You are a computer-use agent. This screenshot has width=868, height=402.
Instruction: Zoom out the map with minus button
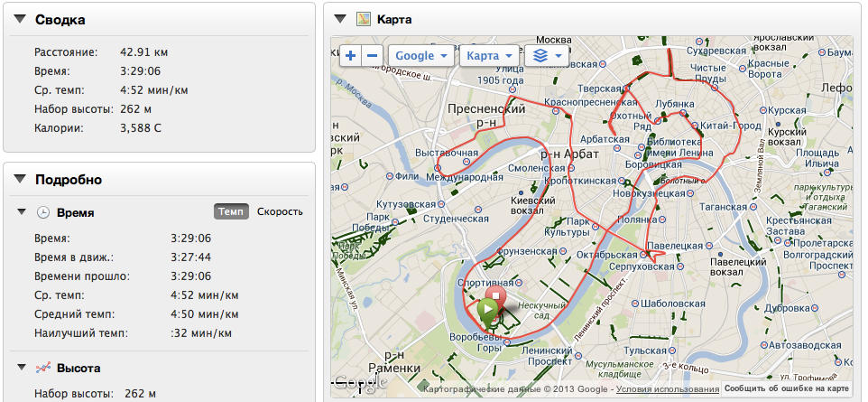(x=372, y=55)
